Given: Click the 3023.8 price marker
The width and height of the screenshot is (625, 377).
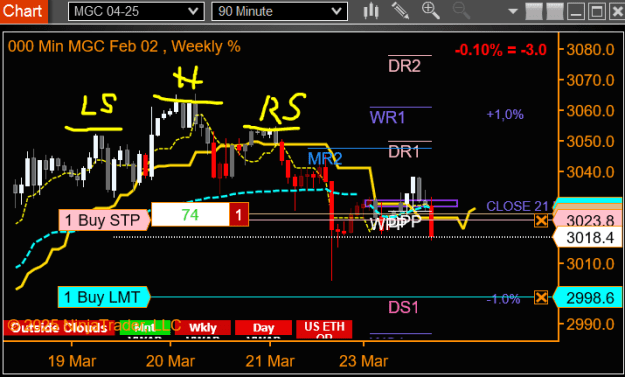Looking at the screenshot, I should (x=587, y=220).
